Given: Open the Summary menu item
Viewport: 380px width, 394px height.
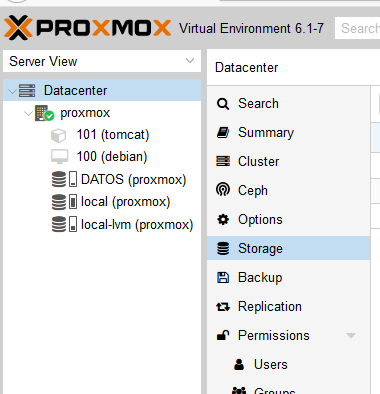Looking at the screenshot, I should [x=288, y=132].
